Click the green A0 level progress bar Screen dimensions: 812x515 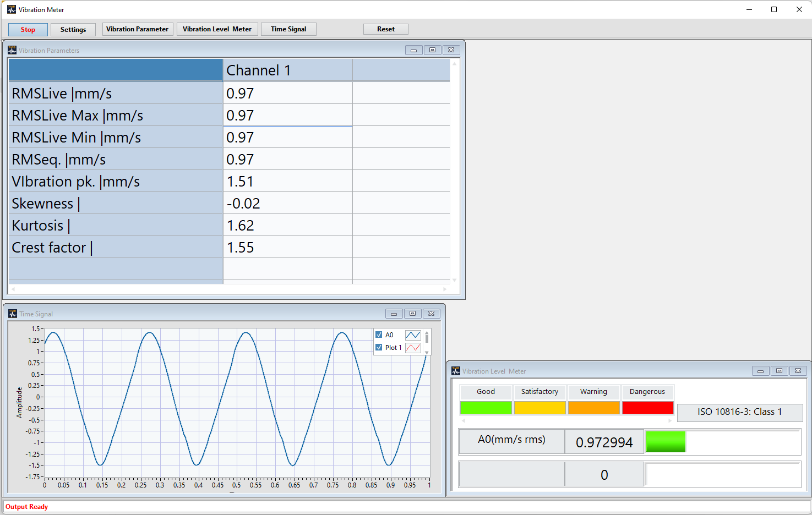coord(666,442)
